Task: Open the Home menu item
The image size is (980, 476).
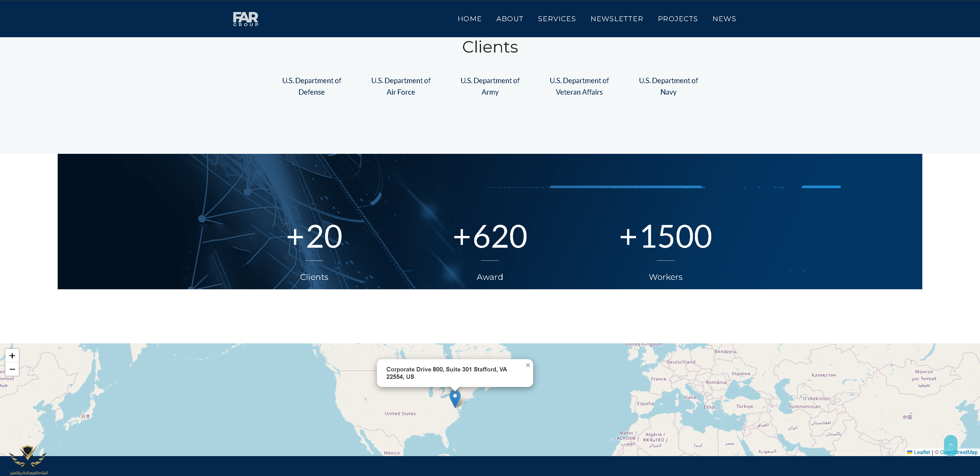Action: click(x=469, y=19)
